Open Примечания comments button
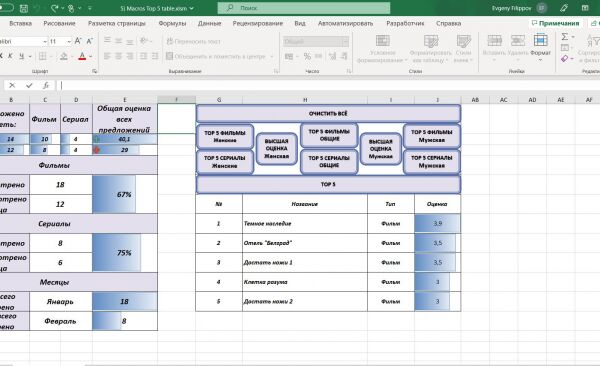Viewport: 600px width, 366px height. 556,23
